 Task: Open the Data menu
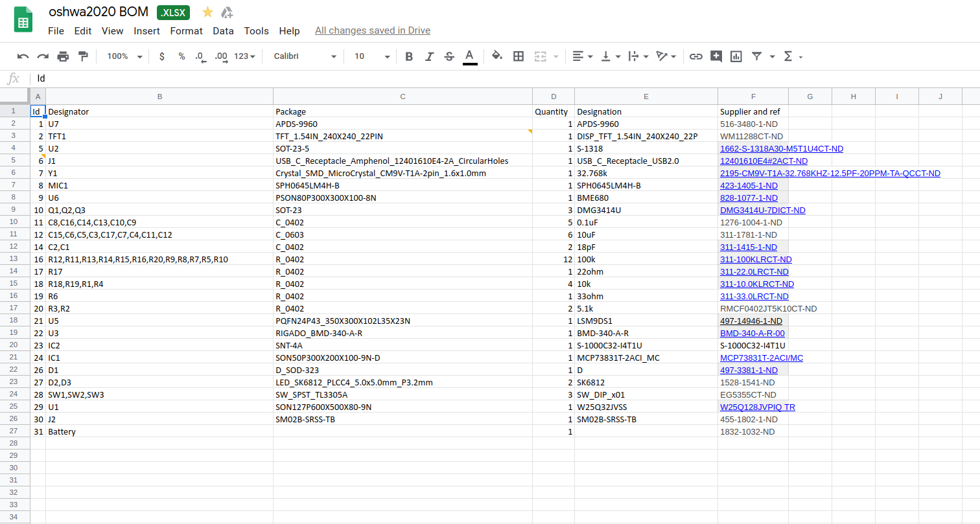pyautogui.click(x=223, y=30)
